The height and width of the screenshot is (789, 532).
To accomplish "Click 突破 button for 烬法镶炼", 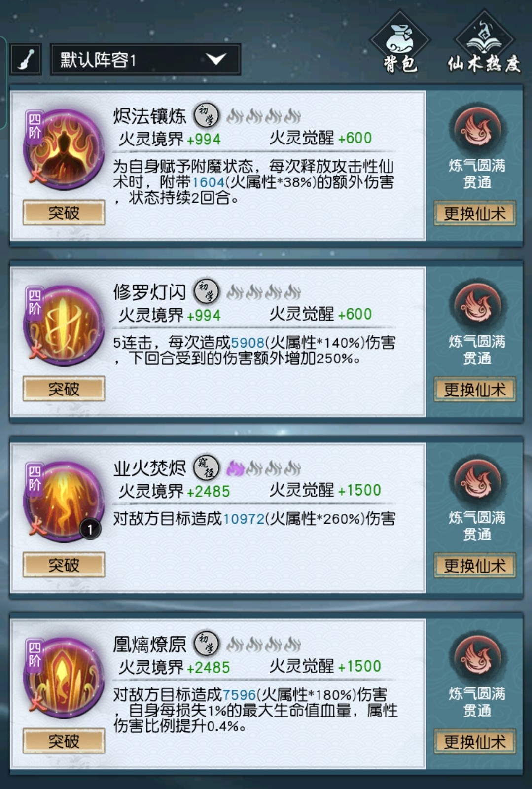I will [64, 213].
